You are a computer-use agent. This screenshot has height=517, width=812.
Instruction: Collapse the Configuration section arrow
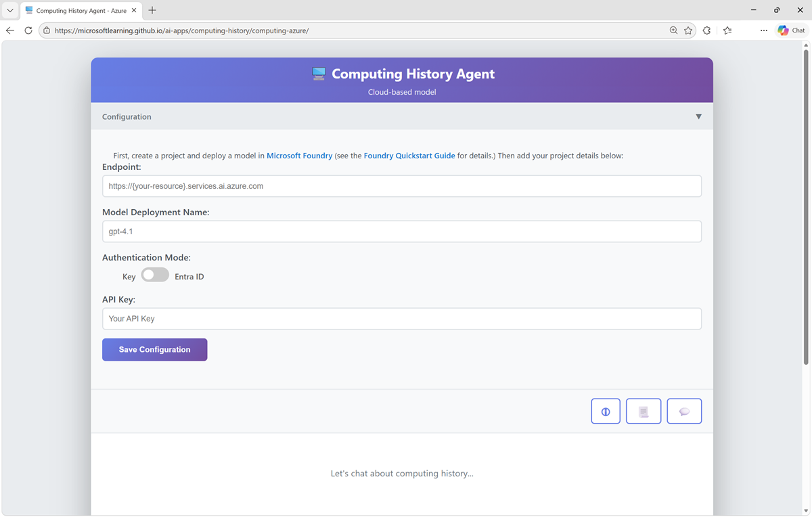(699, 116)
